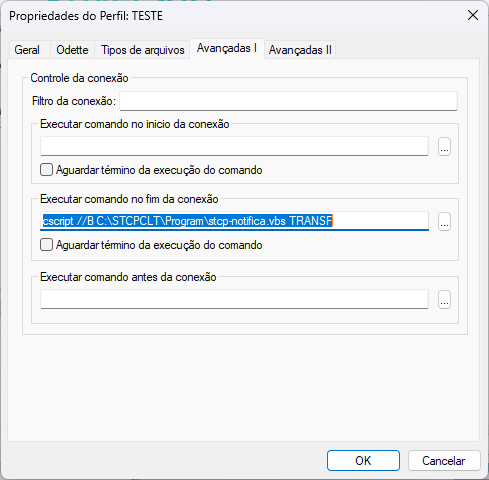The height and width of the screenshot is (480, 489).
Task: Go to the Avançadas II tab
Action: point(300,50)
